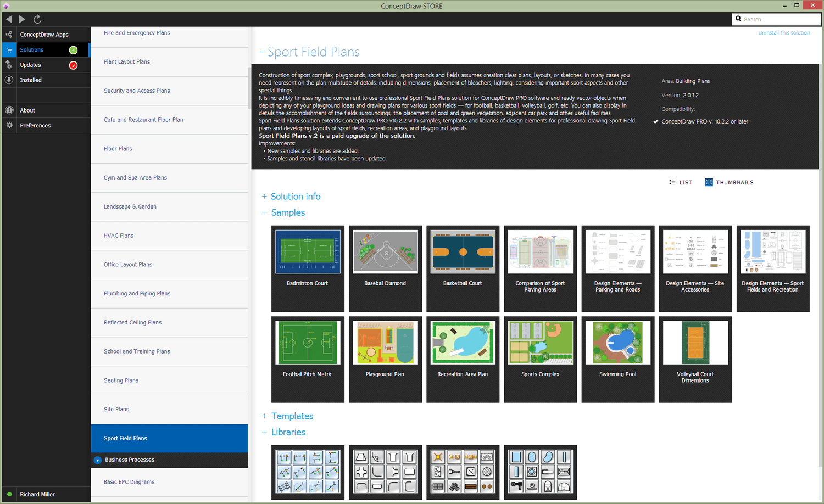Click the THUMBNAILS grid icon

(x=709, y=182)
